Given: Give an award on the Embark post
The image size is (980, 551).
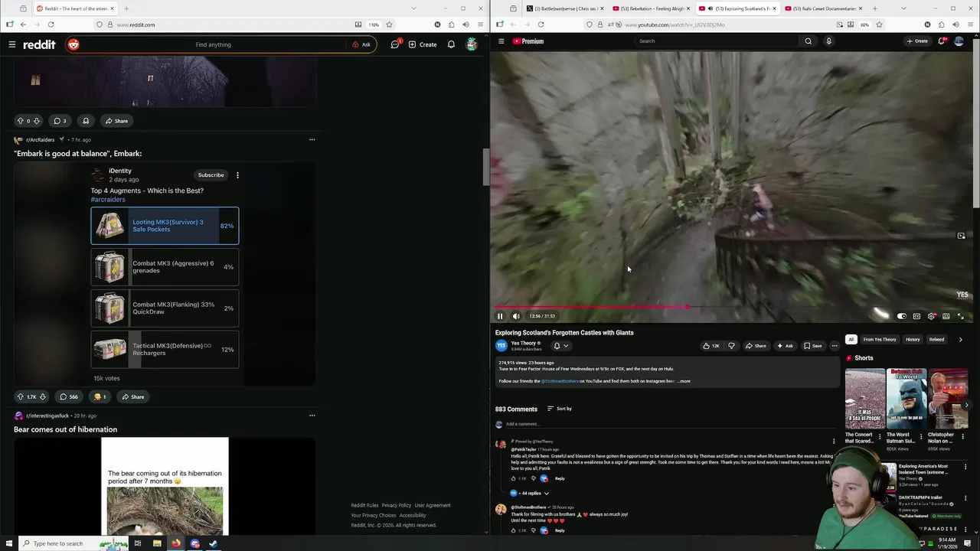Looking at the screenshot, I should tap(100, 396).
